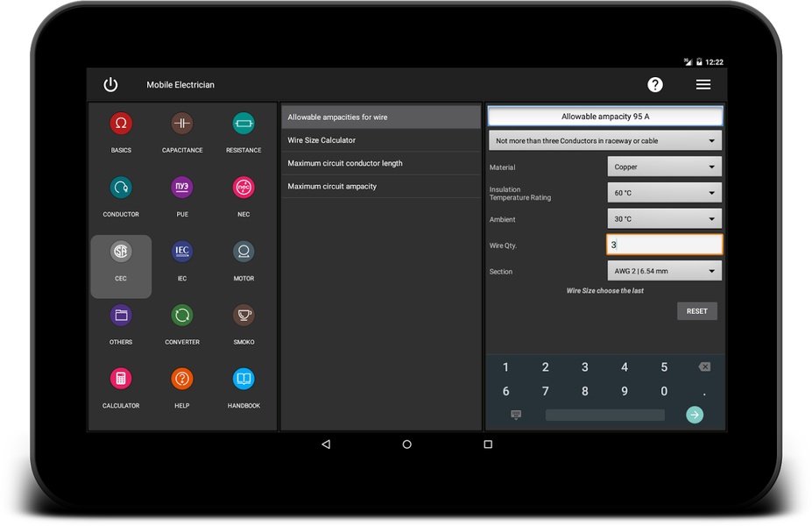This screenshot has width=812, height=526.
Task: Open the Basics category
Action: click(x=121, y=132)
